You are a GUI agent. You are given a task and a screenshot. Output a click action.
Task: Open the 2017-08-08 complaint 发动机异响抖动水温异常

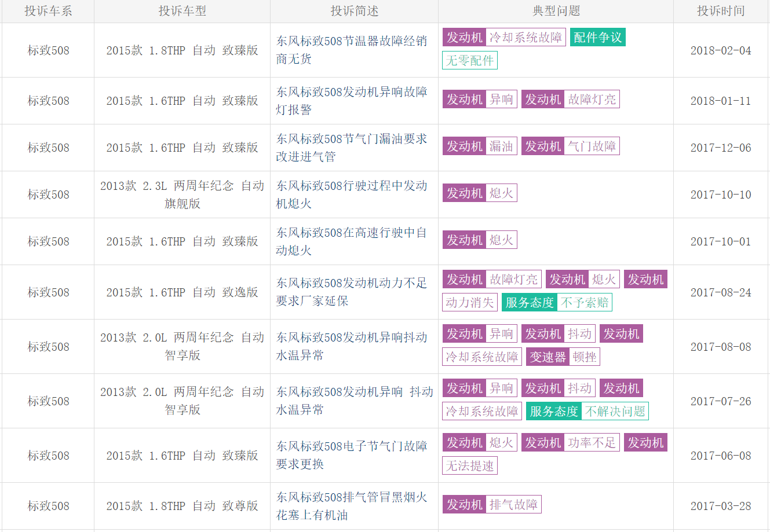[x=352, y=346]
